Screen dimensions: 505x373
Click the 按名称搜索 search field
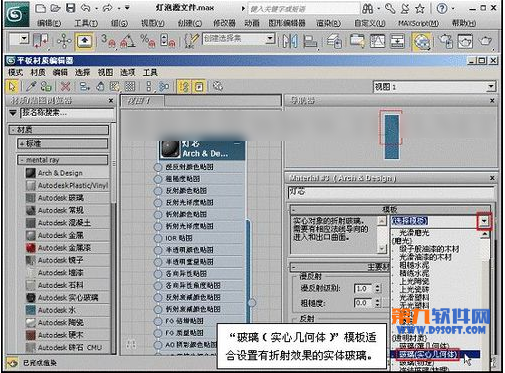(67, 113)
